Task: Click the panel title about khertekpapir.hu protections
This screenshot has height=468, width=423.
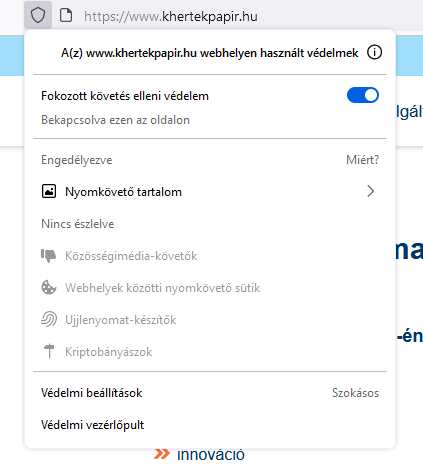Action: tap(210, 53)
